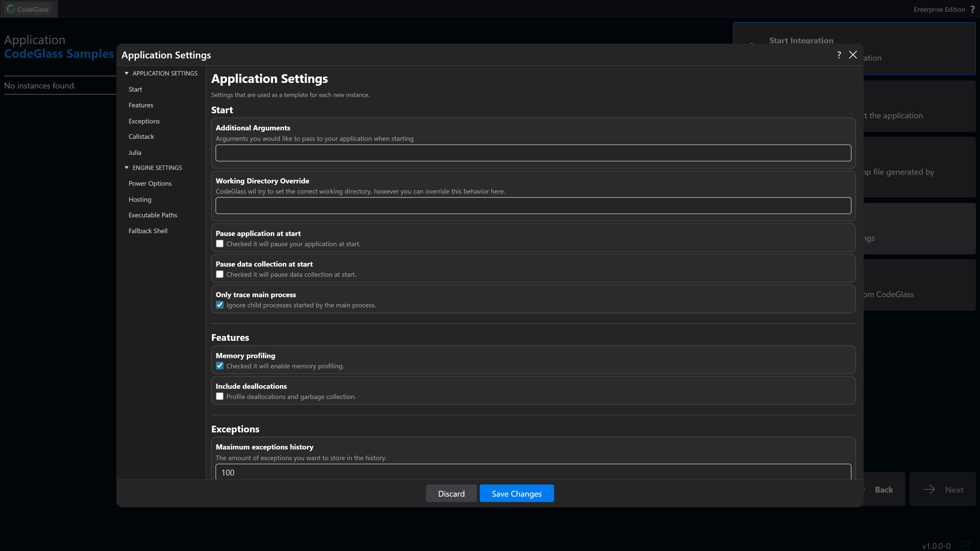Click the CodeGlass Samples application title
Screen dimensions: 980x551
[x=59, y=54]
